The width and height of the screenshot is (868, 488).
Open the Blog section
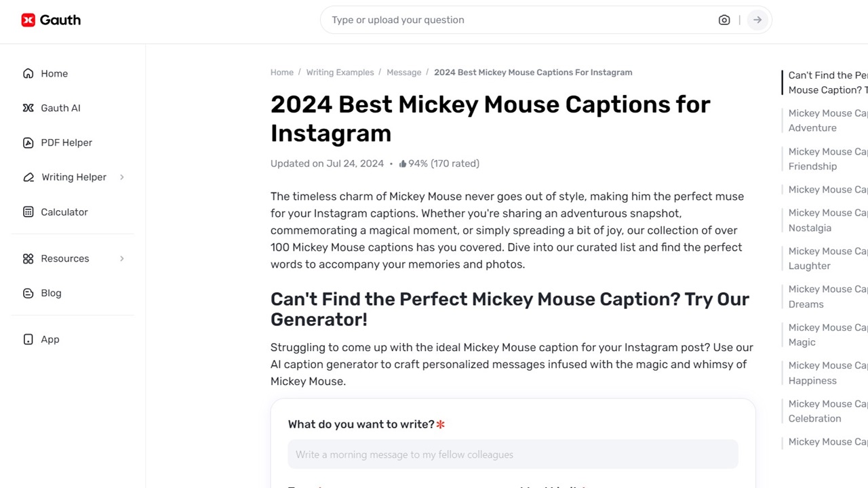[51, 293]
